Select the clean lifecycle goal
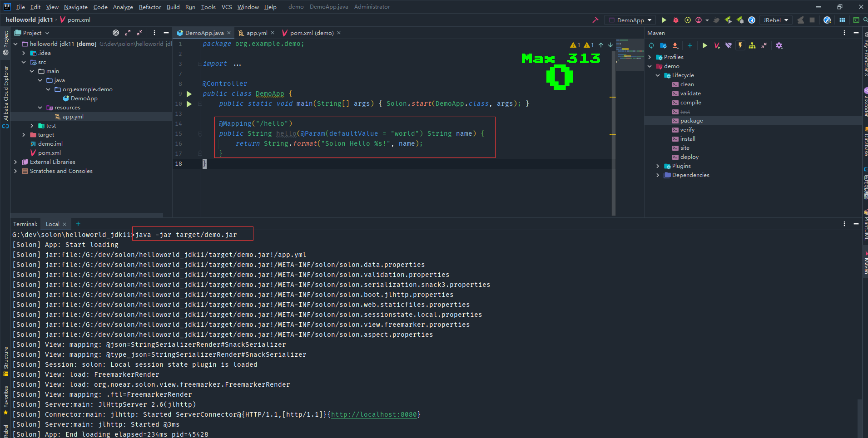The width and height of the screenshot is (868, 438). coord(687,84)
